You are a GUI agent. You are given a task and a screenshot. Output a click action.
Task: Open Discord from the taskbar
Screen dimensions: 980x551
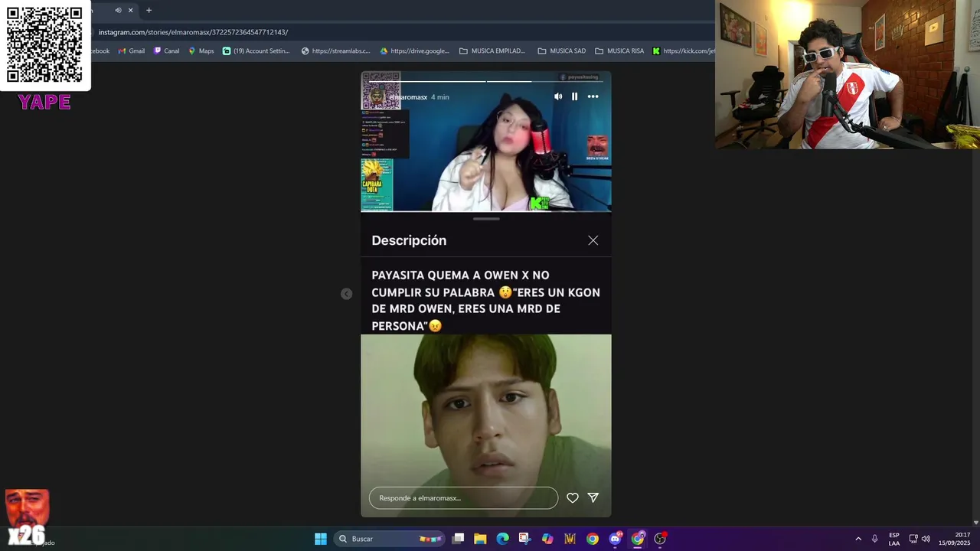click(616, 539)
